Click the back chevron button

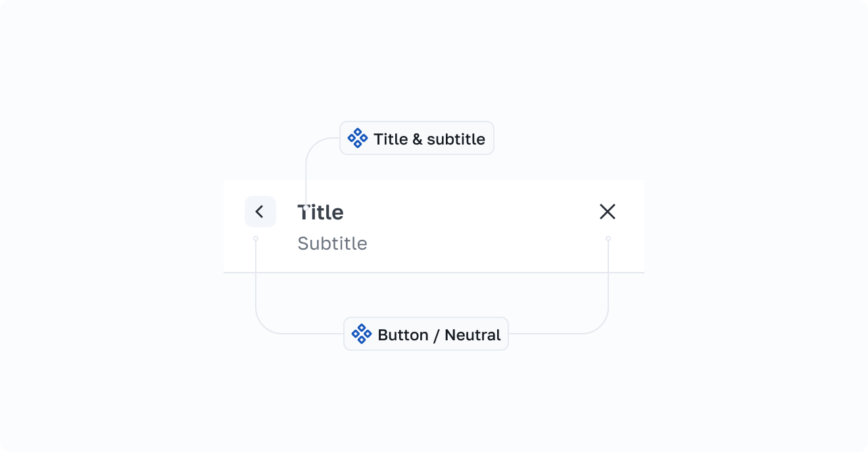point(260,212)
